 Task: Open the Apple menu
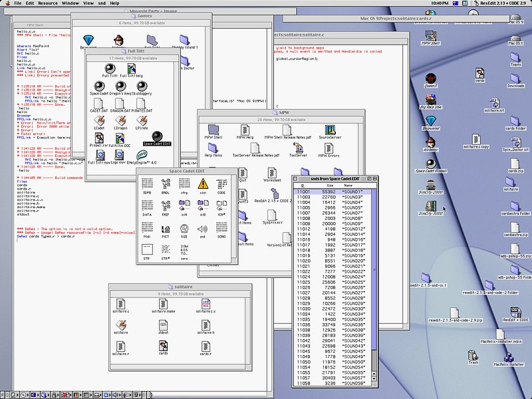click(x=7, y=3)
